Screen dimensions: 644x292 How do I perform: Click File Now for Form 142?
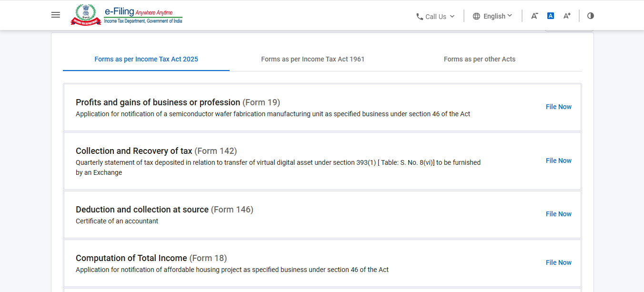pos(559,161)
